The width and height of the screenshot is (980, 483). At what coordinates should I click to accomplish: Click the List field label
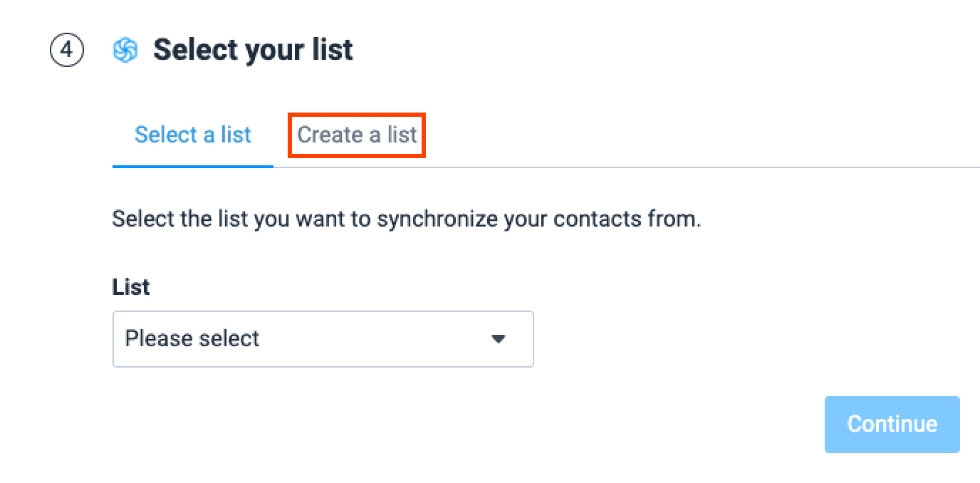click(x=131, y=287)
